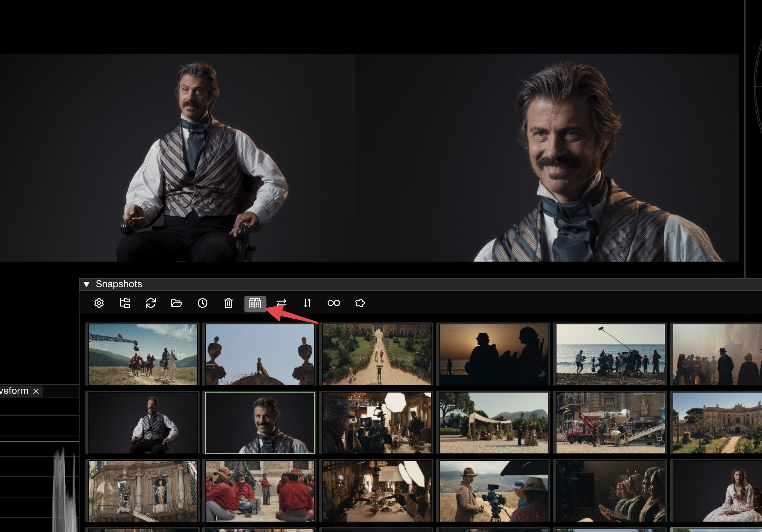
Task: Click the clock history icon
Action: (x=202, y=303)
